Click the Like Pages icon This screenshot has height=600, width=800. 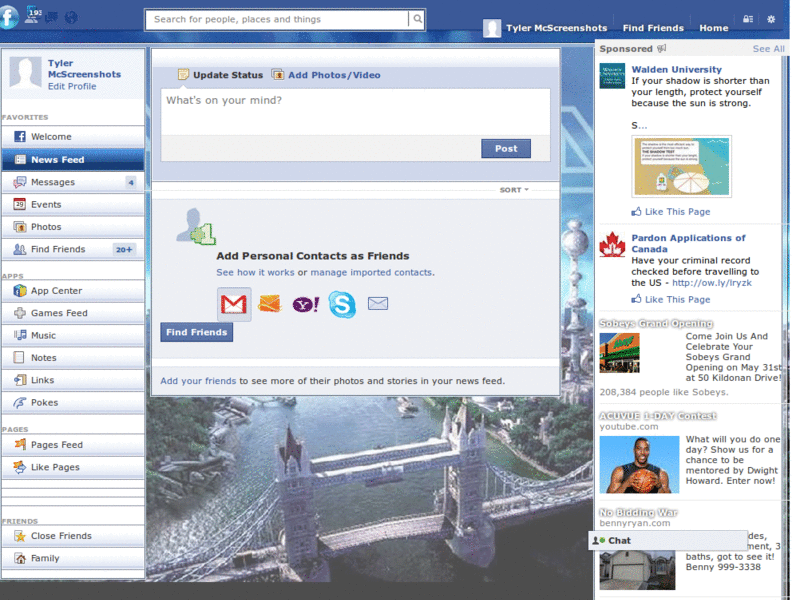[19, 467]
